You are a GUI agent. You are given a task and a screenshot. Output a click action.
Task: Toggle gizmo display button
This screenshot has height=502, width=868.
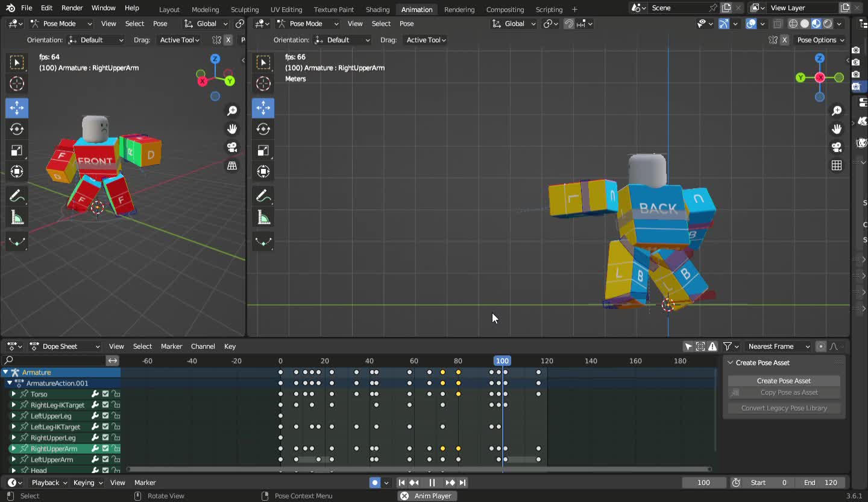click(724, 24)
